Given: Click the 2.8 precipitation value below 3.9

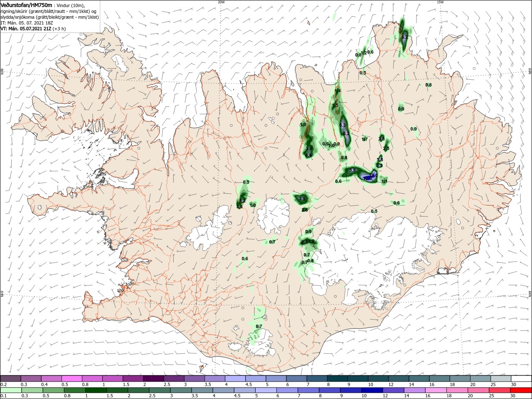Looking at the screenshot, I should [305, 210].
